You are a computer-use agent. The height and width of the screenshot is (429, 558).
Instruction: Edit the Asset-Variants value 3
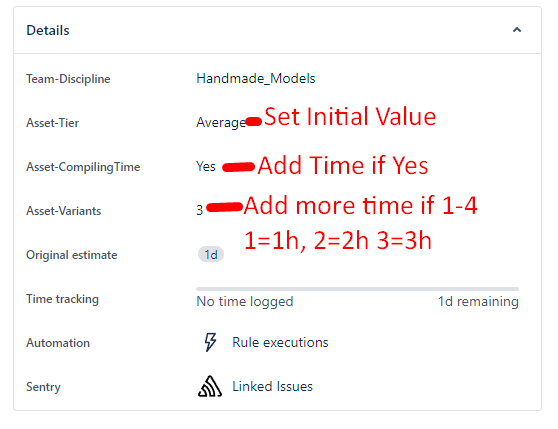(200, 210)
